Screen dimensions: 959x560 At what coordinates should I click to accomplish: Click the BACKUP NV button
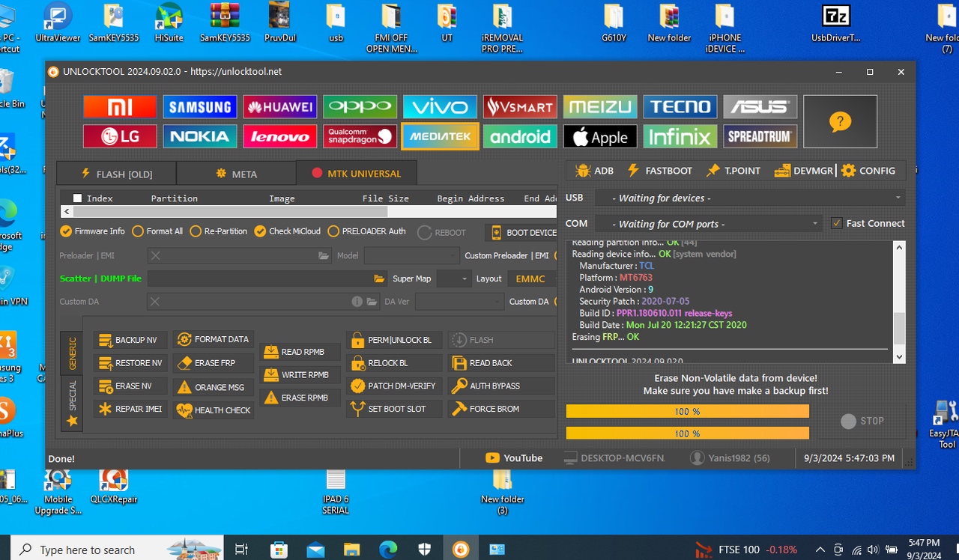pyautogui.click(x=130, y=340)
